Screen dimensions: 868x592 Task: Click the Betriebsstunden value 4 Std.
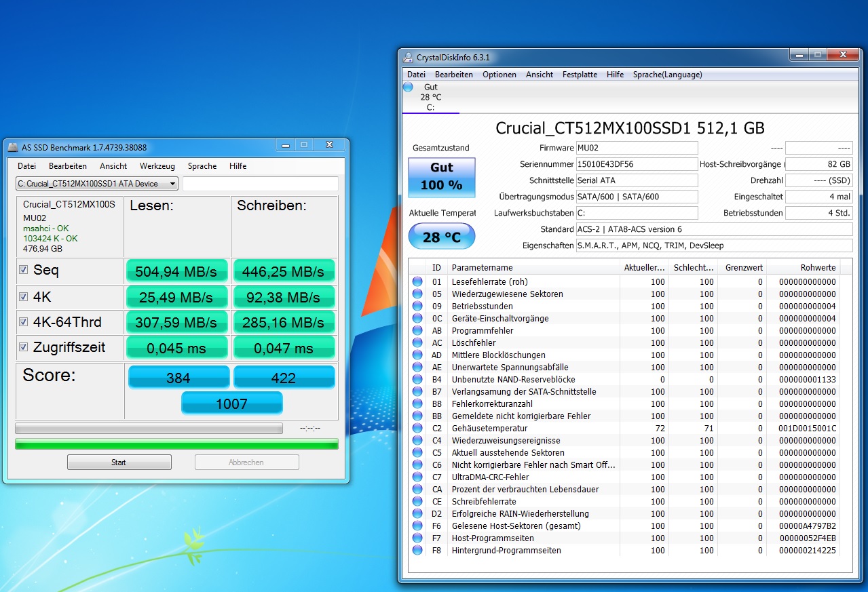coord(819,213)
